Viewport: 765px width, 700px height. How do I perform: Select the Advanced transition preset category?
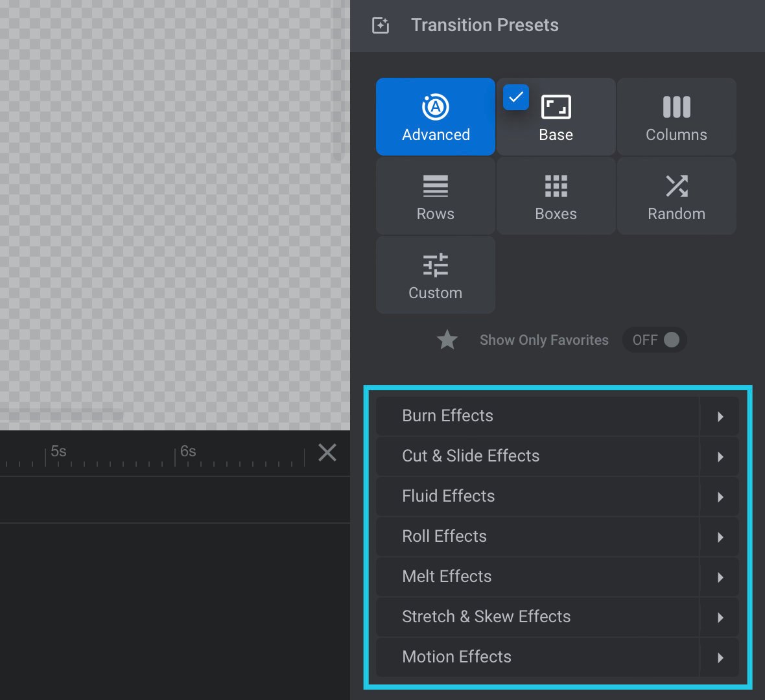coord(435,117)
